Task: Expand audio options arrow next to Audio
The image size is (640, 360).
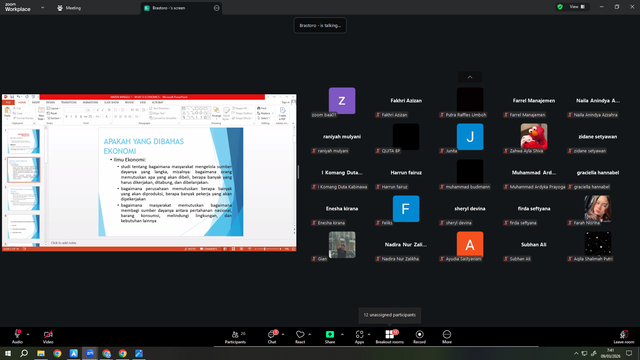Action: pyautogui.click(x=28, y=334)
